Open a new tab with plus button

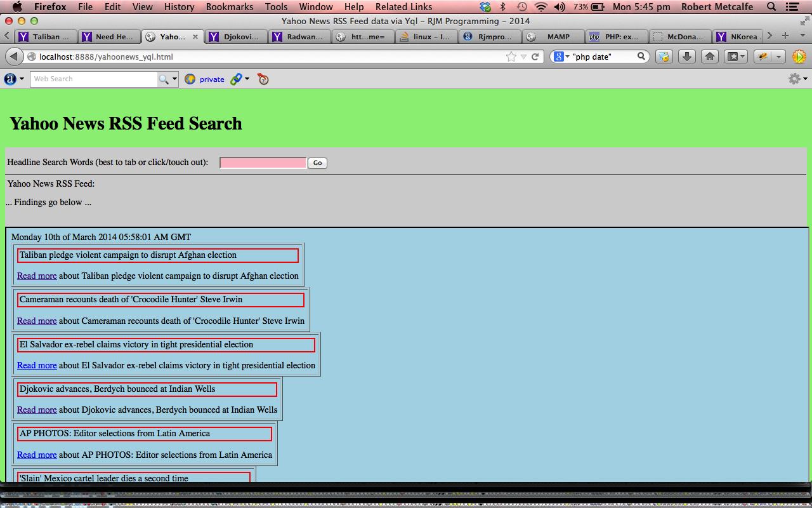[x=785, y=36]
